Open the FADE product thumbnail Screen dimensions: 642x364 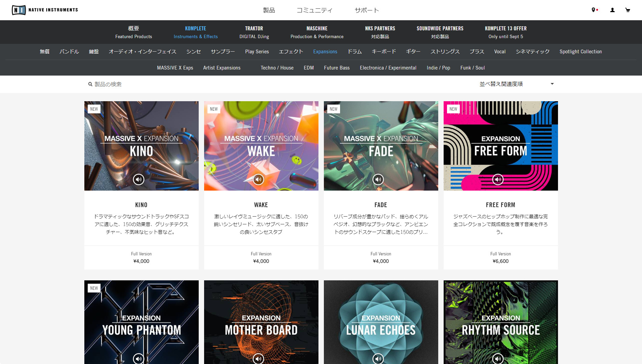pos(381,146)
